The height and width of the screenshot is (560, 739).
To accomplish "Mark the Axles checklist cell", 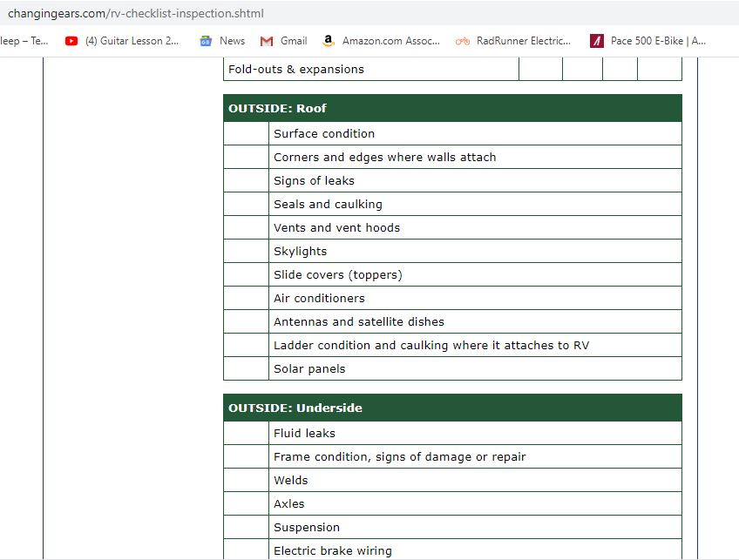I will pyautogui.click(x=246, y=504).
